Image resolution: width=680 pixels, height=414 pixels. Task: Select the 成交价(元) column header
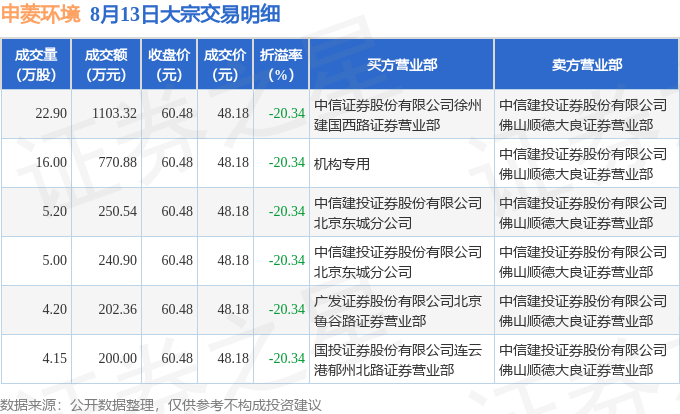click(x=225, y=65)
